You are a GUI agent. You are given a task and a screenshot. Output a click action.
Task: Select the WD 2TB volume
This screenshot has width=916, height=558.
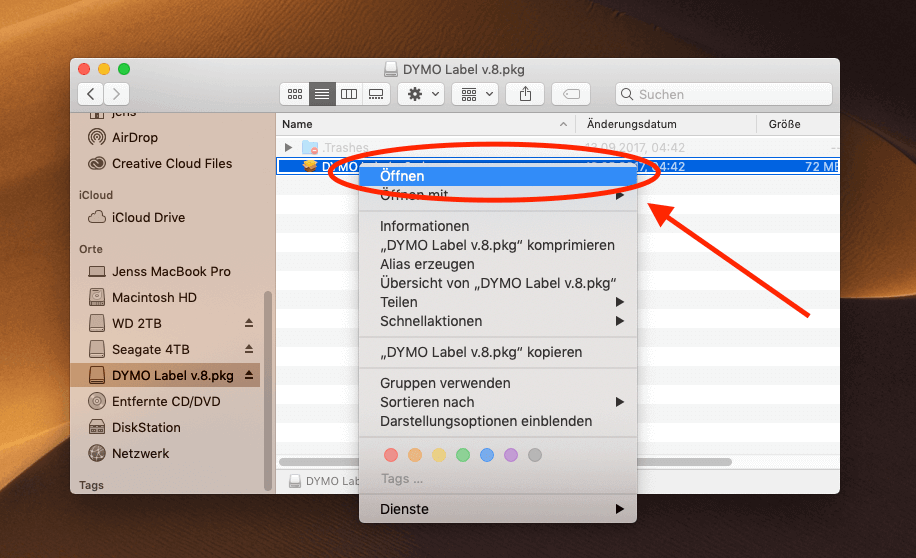(137, 323)
